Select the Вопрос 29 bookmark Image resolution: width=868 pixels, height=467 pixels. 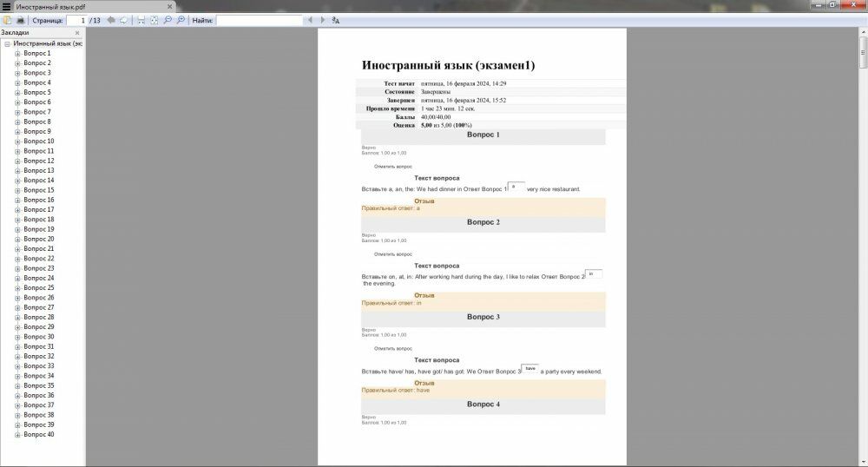tap(39, 326)
